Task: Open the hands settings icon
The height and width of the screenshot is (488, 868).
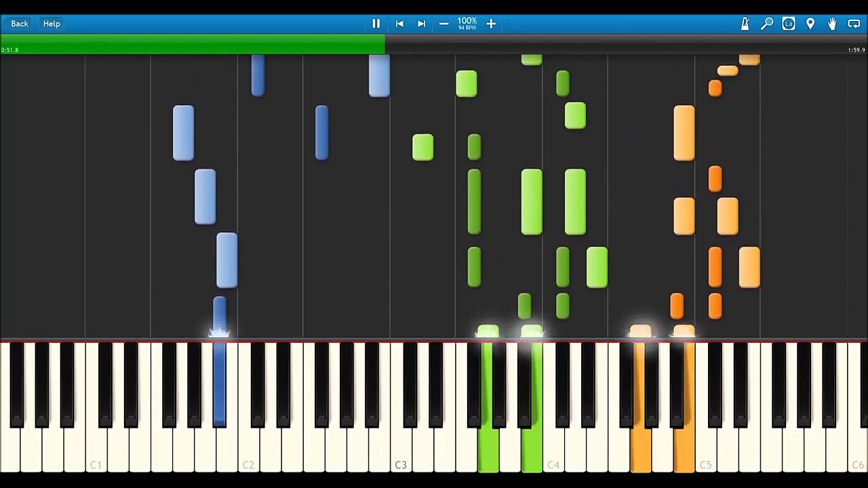Action: click(832, 24)
